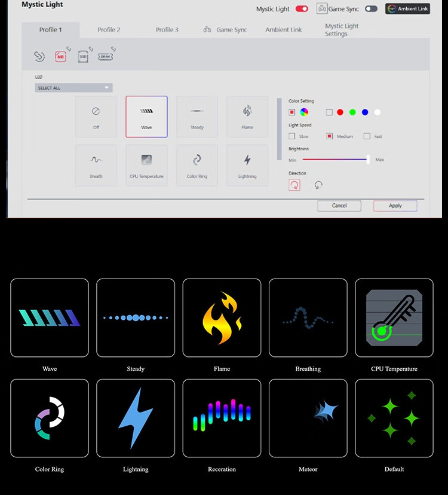Choose the Color Ring effect tile

(x=197, y=166)
